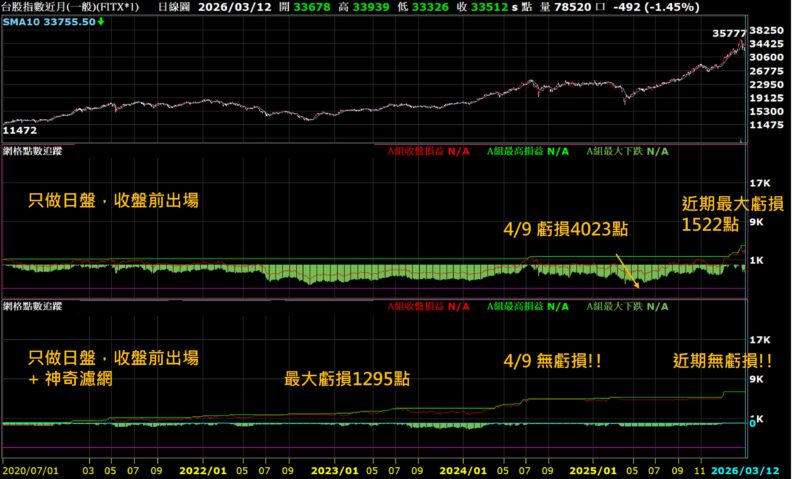Screen dimensions: 800x479
Task: Click the 最大虧損1295點 annotation
Action: (x=346, y=379)
